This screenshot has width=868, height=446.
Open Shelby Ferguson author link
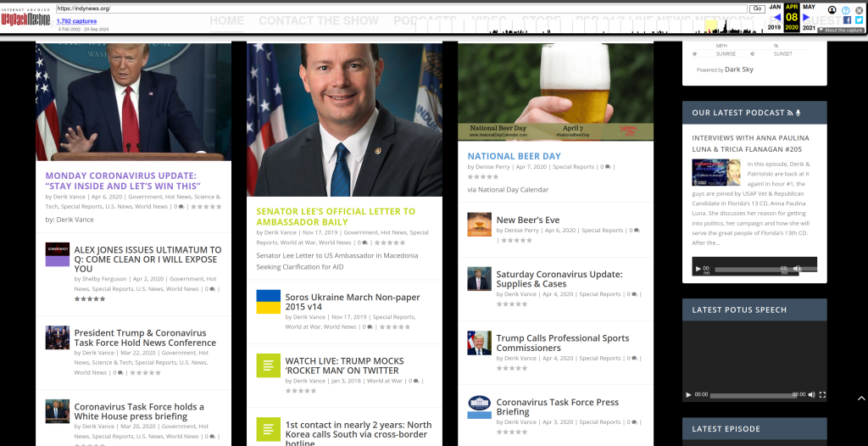pos(104,279)
